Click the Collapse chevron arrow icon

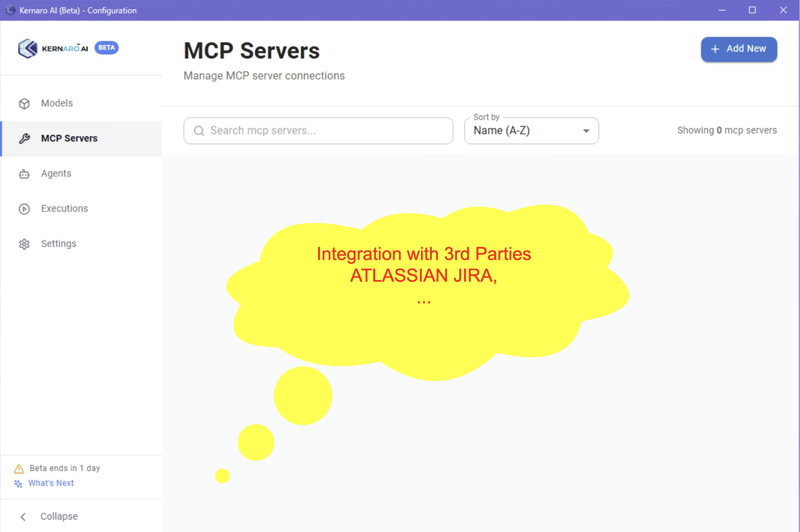tap(23, 517)
